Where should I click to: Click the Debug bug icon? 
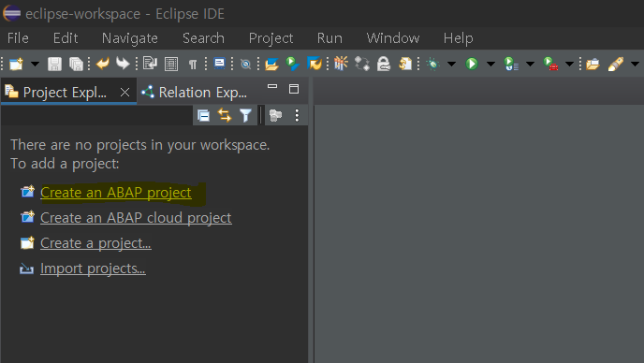(432, 64)
